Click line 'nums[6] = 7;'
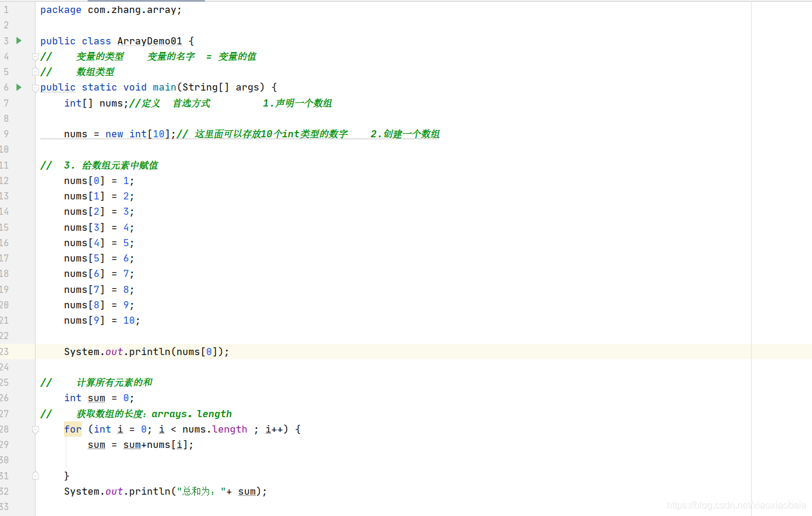The image size is (812, 516). 100,273
